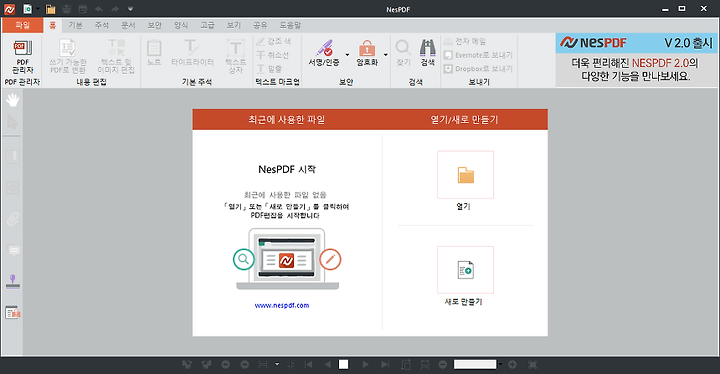
Task: Apply 밑줄 underline markup
Action: 269,69
